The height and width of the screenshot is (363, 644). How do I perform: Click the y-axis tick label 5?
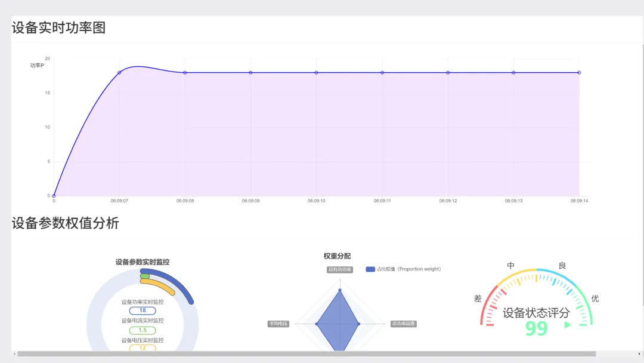(48, 162)
